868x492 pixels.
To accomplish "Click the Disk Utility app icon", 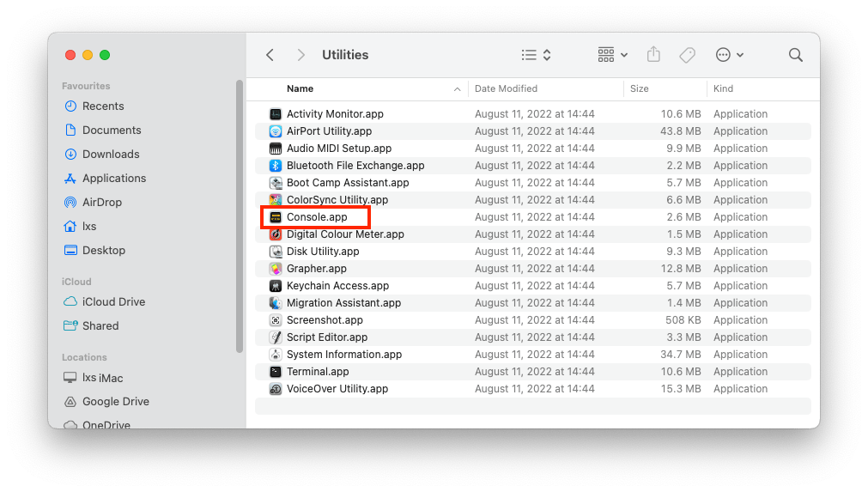I will tap(275, 252).
